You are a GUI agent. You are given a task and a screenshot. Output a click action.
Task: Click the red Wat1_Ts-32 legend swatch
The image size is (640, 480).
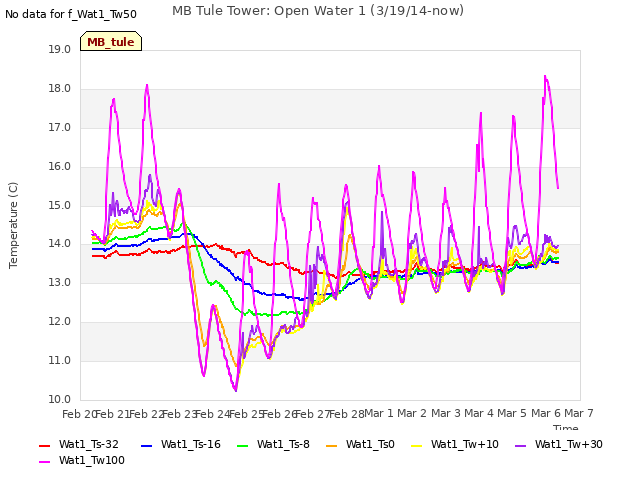(x=44, y=446)
